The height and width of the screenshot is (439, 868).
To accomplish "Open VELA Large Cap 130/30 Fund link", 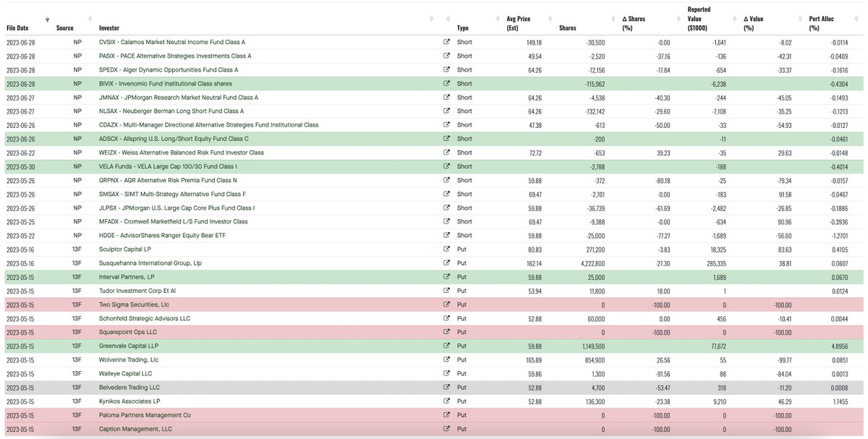I will coord(167,167).
